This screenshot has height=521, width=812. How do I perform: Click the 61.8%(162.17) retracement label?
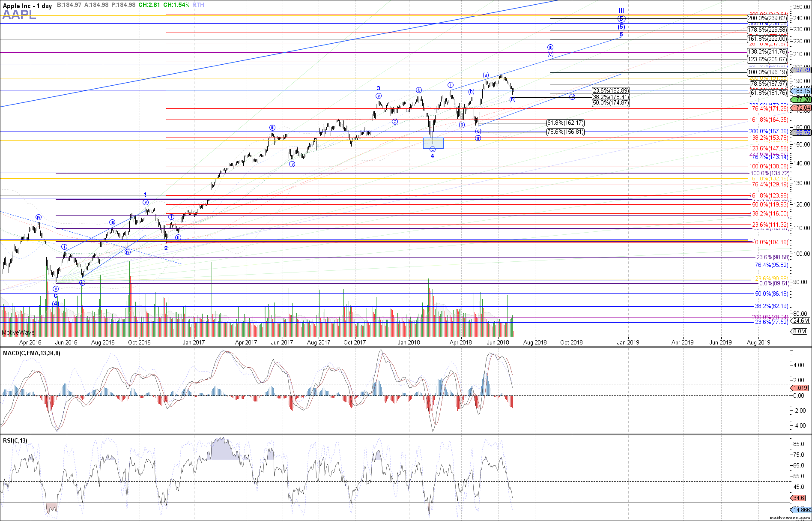click(x=565, y=123)
